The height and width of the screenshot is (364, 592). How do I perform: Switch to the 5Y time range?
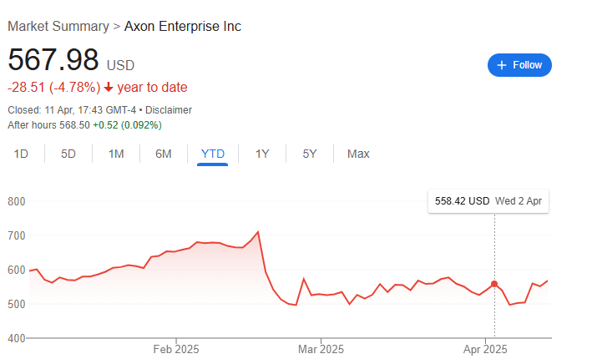coord(310,154)
